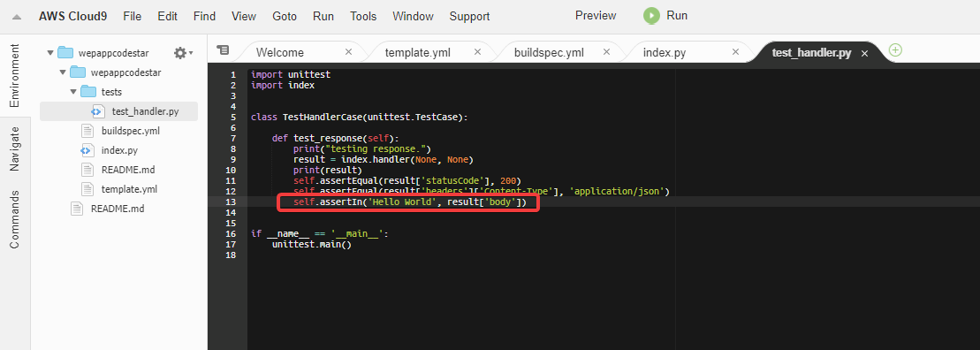Image resolution: width=980 pixels, height=350 pixels.
Task: Click the green Run play icon
Action: pyautogui.click(x=652, y=16)
